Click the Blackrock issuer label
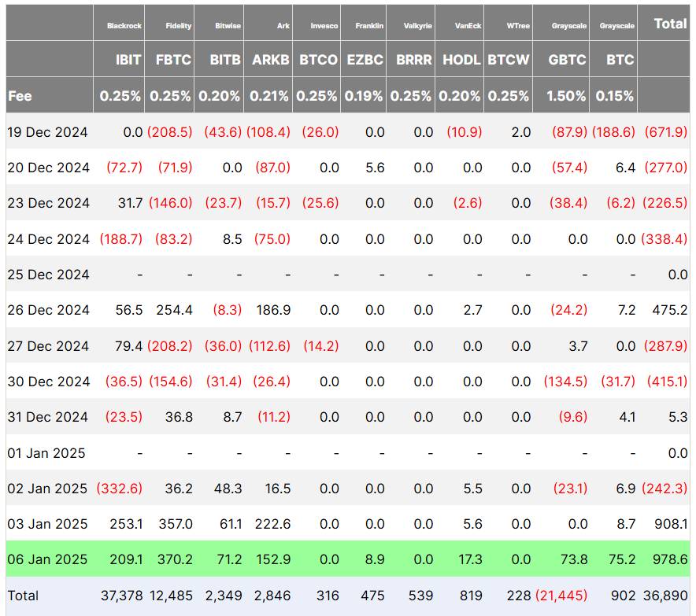This screenshot has height=616, width=696. click(124, 26)
